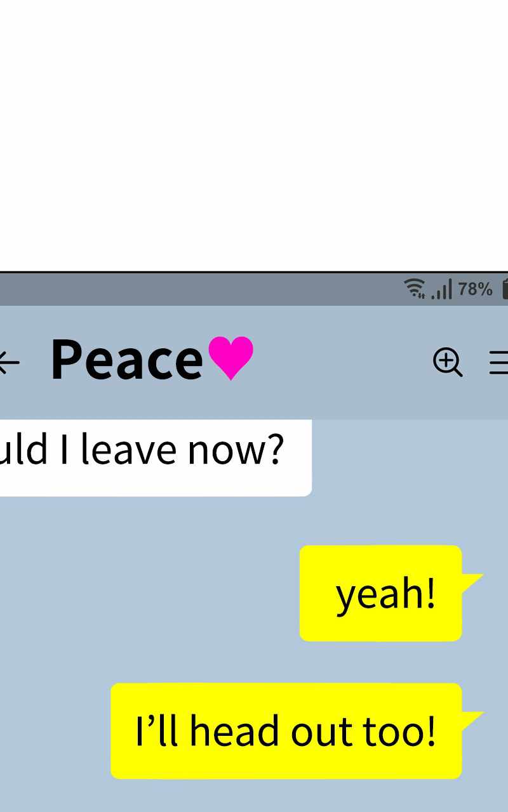Click empty chat area left of "yeah!"
This screenshot has width=508, height=812.
146,593
